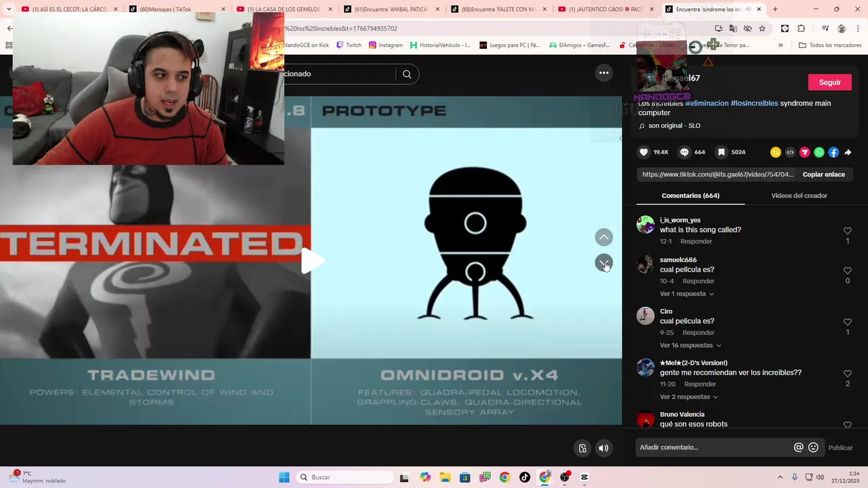Get embed code via the code icon
The width and height of the screenshot is (868, 488).
pyautogui.click(x=790, y=152)
